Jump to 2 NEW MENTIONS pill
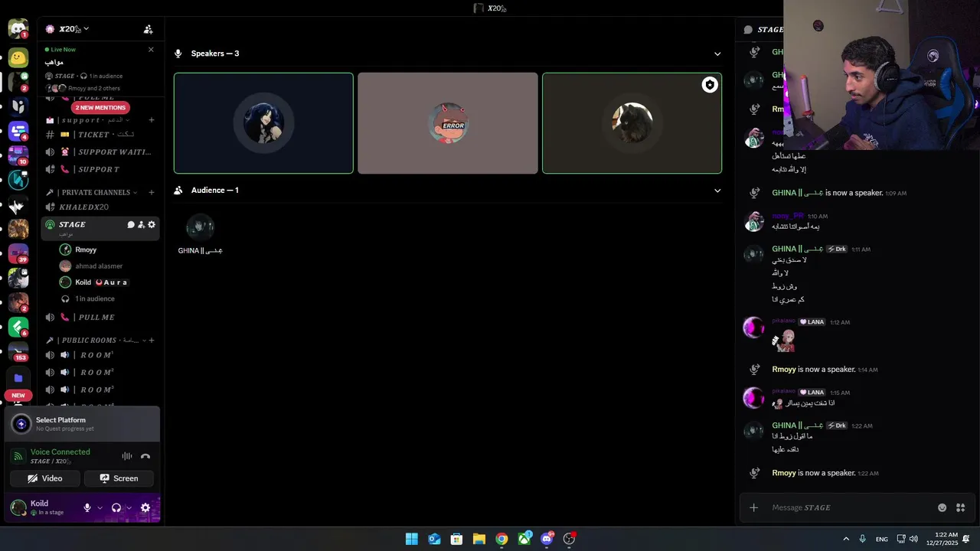The width and height of the screenshot is (980, 551). [x=100, y=107]
